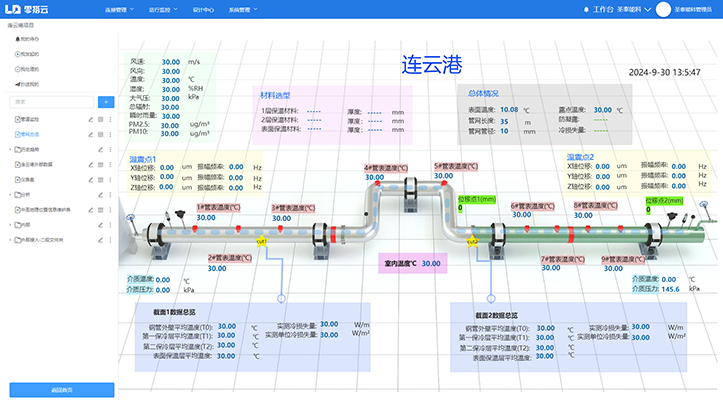Screen dimensions: 723x407
Task: Click the sidebar search input field
Action: (x=50, y=102)
